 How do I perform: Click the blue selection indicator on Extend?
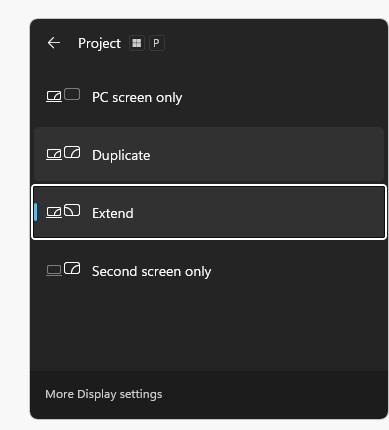click(36, 212)
